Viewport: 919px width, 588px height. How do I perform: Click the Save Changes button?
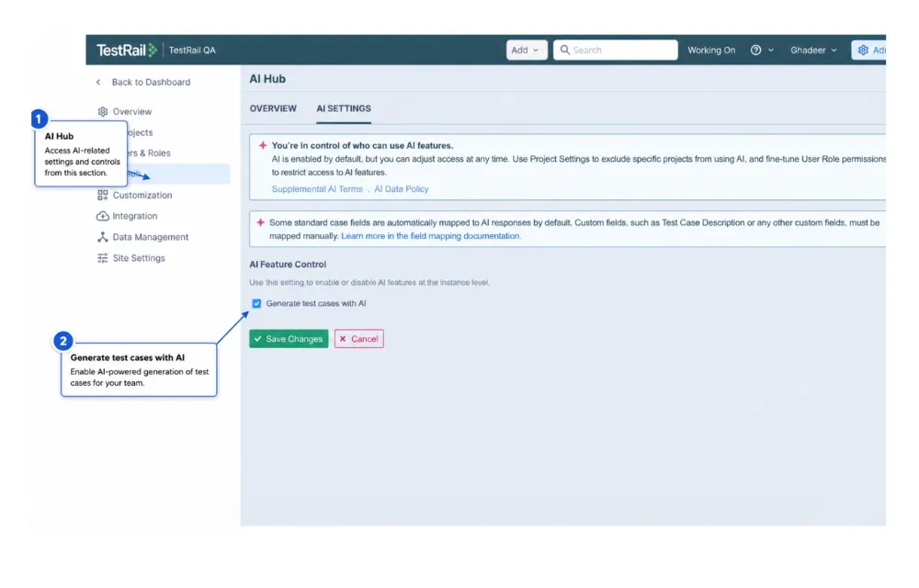[x=289, y=339]
